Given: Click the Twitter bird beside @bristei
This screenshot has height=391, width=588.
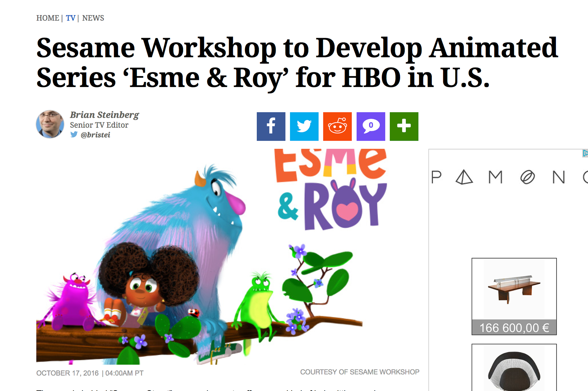Looking at the screenshot, I should (74, 135).
